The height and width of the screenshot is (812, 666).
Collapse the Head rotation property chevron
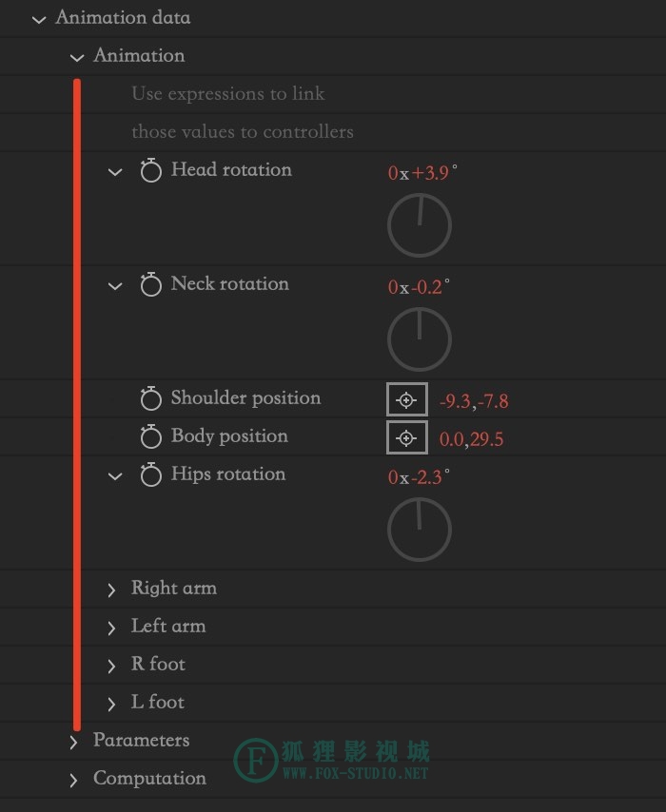click(x=115, y=172)
